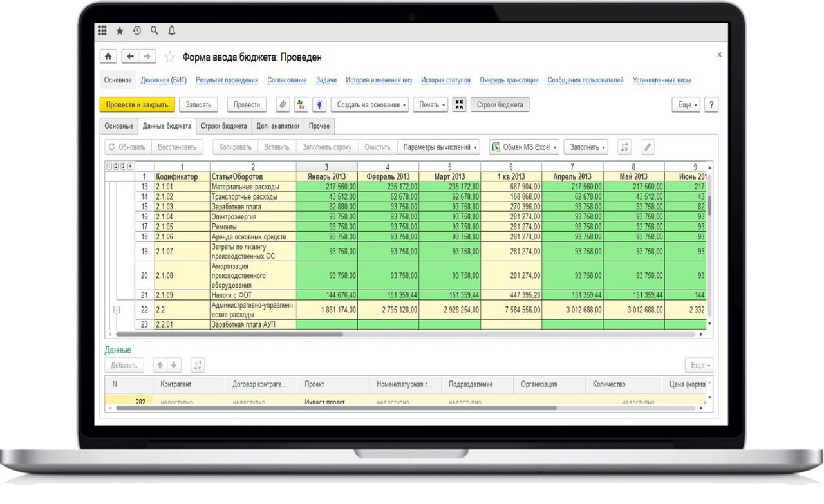Open Favorites via the star icon
The width and height of the screenshot is (824, 504).
pyautogui.click(x=120, y=31)
